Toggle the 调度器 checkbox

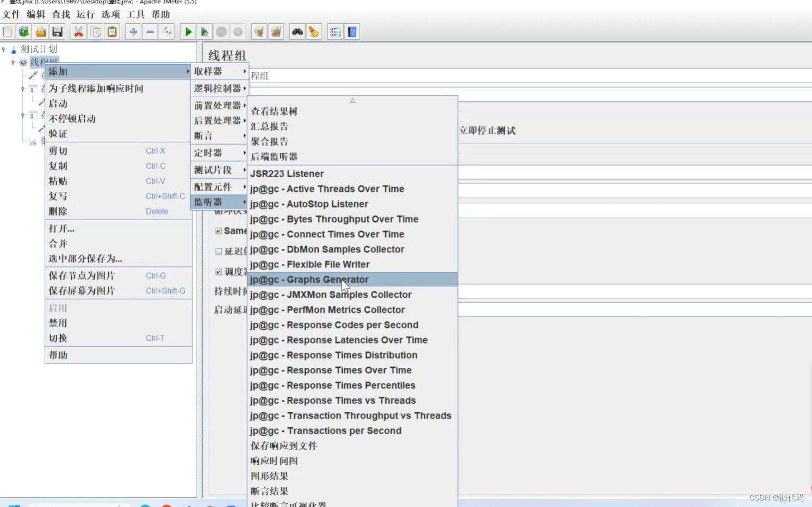point(219,272)
